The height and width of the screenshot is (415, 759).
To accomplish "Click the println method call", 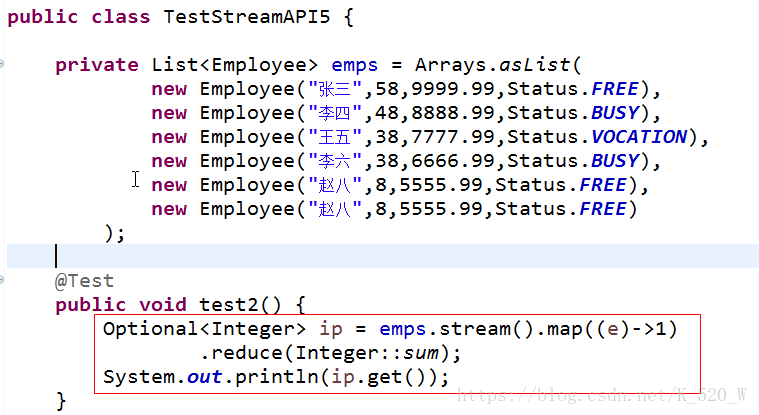I will click(x=276, y=377).
